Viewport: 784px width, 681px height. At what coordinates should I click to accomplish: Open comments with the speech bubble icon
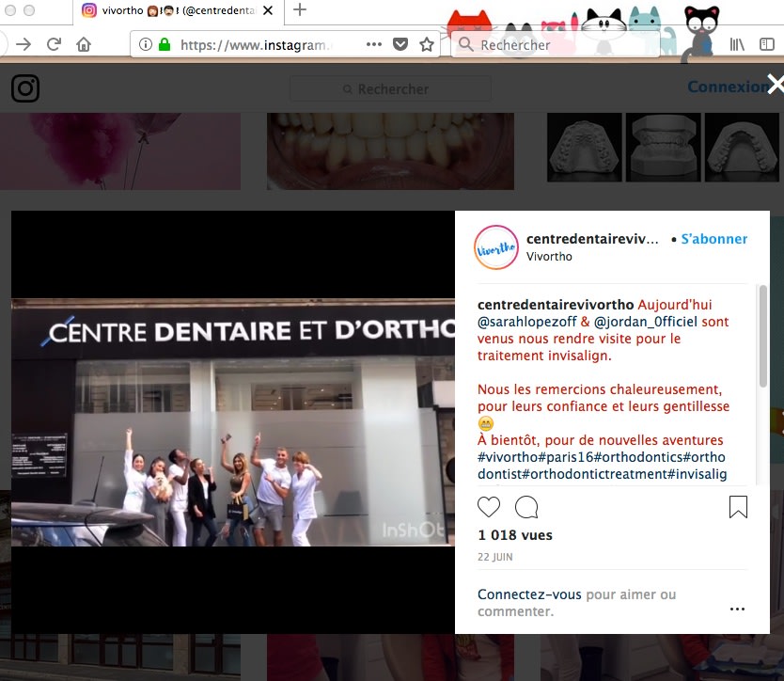click(526, 508)
